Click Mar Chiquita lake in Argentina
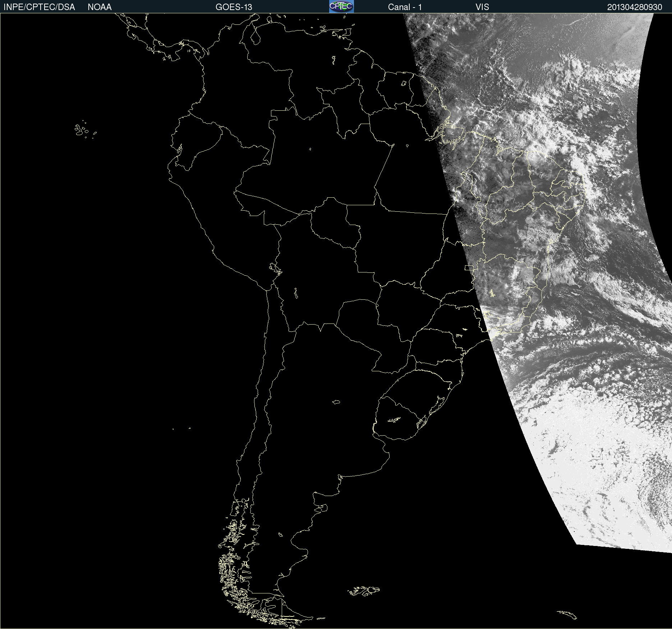 [336, 402]
